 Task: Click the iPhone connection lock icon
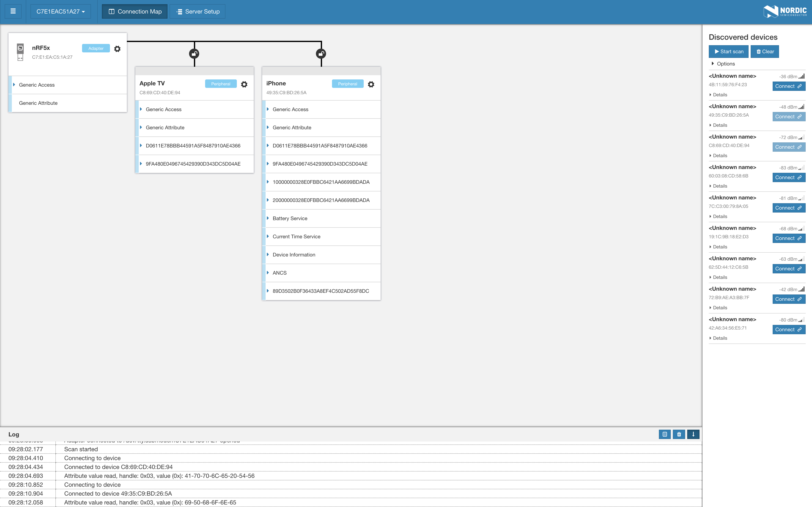pyautogui.click(x=321, y=54)
